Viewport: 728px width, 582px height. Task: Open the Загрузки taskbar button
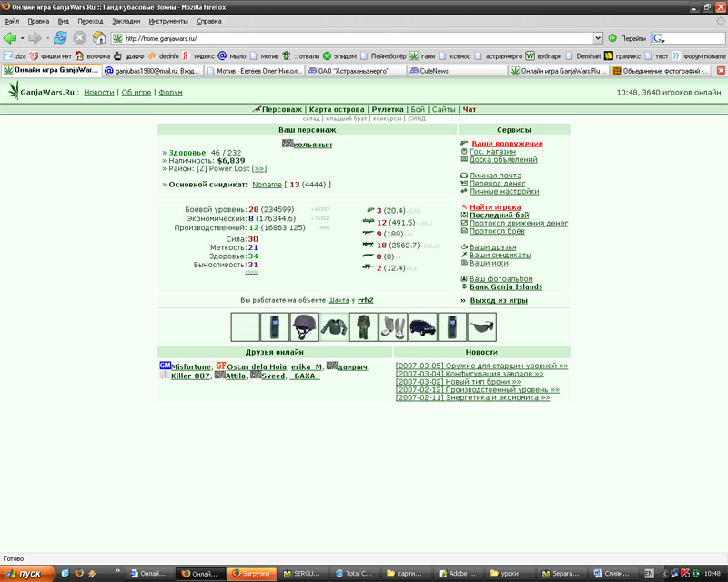252,574
